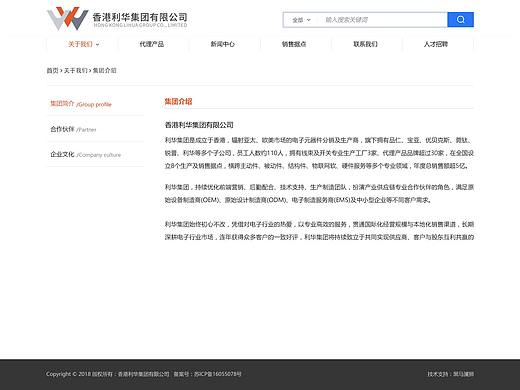Click the 香港利华集团有限公司 header title text
The width and height of the screenshot is (520, 390).
[140, 17]
